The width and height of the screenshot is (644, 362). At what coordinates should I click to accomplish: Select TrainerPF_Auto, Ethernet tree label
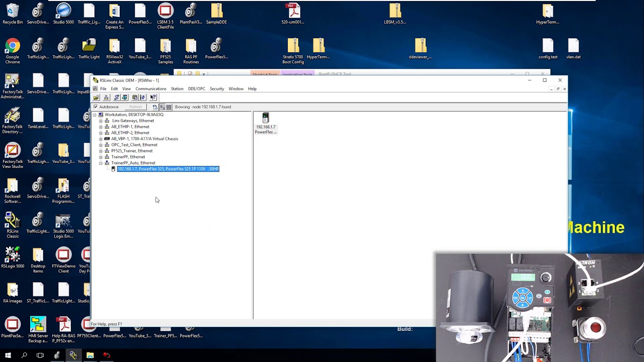tap(133, 163)
